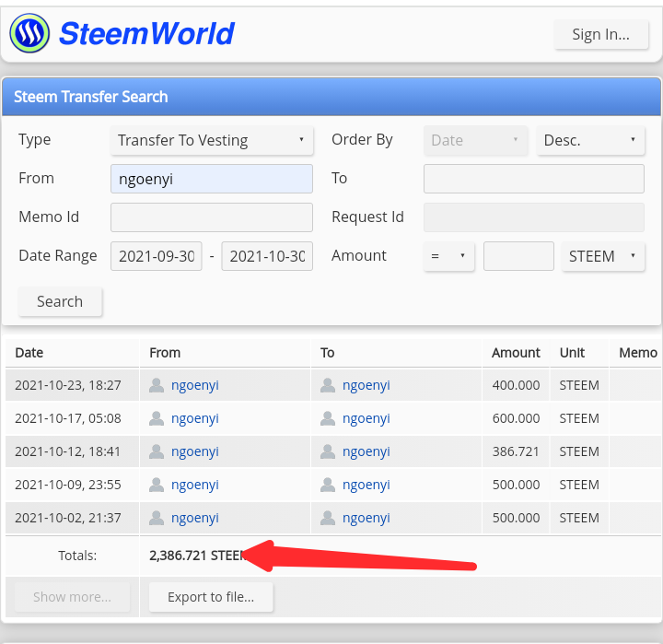This screenshot has width=663, height=644.
Task: Click the Steem Transfer Search panel header
Action: (x=331, y=97)
